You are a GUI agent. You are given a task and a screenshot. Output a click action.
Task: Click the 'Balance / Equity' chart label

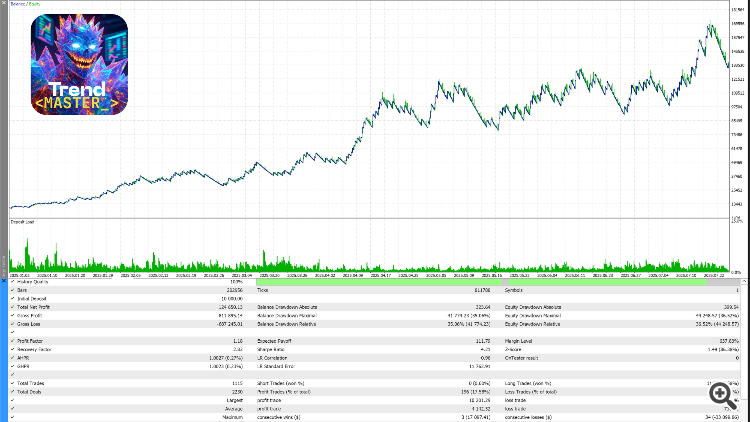tap(25, 4)
